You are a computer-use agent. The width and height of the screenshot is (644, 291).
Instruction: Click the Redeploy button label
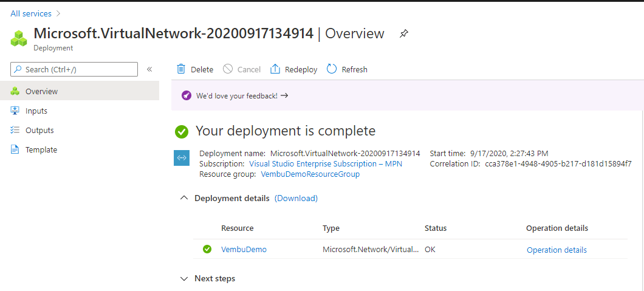tap(301, 69)
